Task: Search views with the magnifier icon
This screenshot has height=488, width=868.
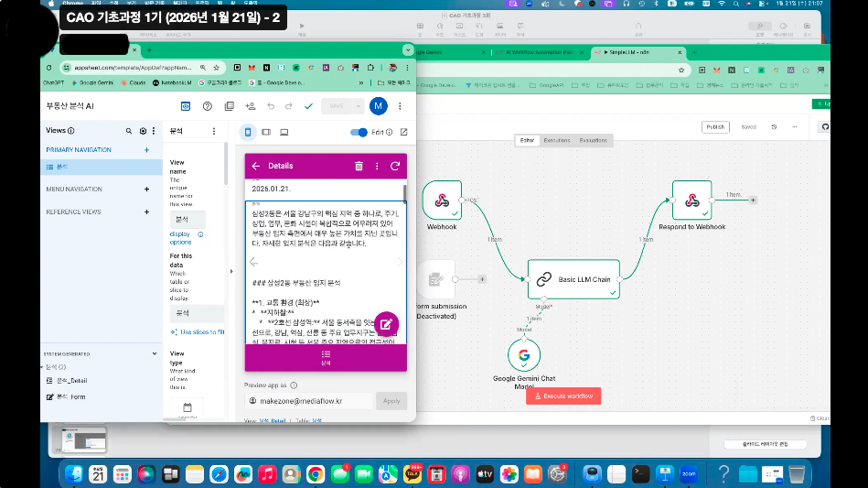Action: tap(128, 131)
